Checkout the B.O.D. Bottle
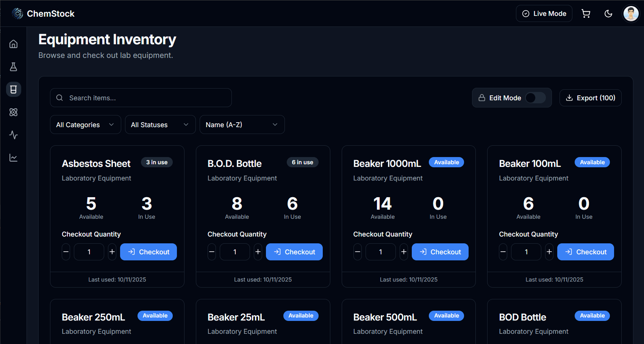Image resolution: width=644 pixels, height=344 pixels. [294, 252]
